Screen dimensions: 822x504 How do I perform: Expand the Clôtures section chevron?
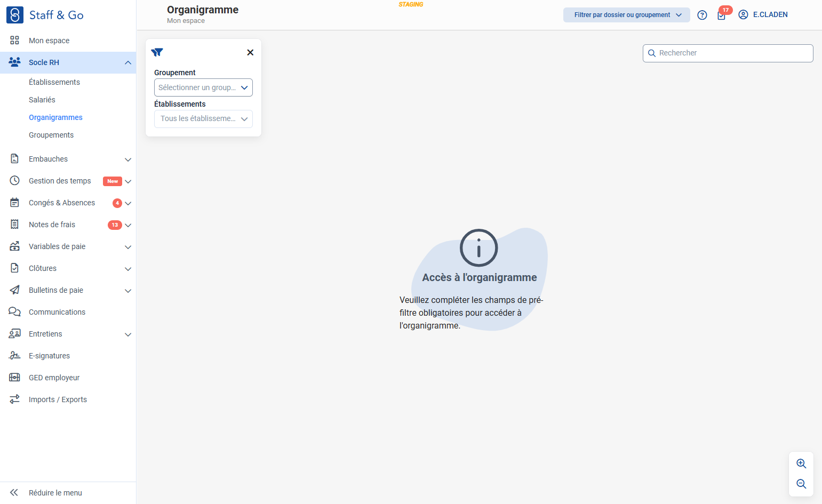click(x=128, y=269)
